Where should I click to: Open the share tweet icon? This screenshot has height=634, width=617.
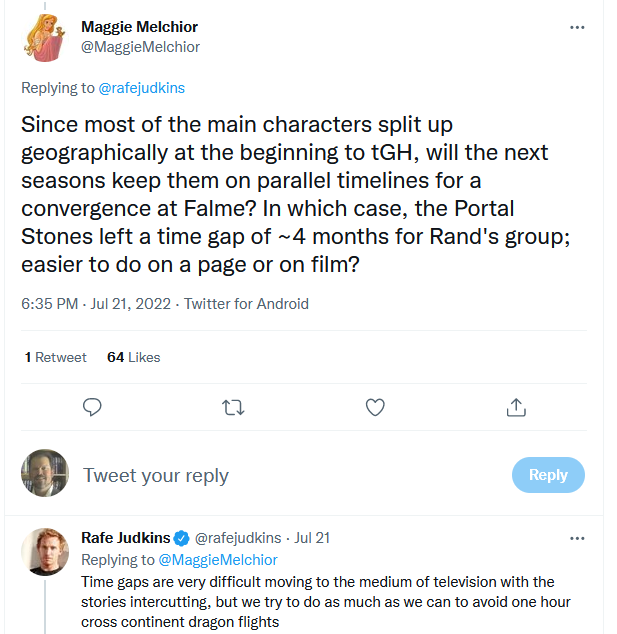pyautogui.click(x=516, y=407)
